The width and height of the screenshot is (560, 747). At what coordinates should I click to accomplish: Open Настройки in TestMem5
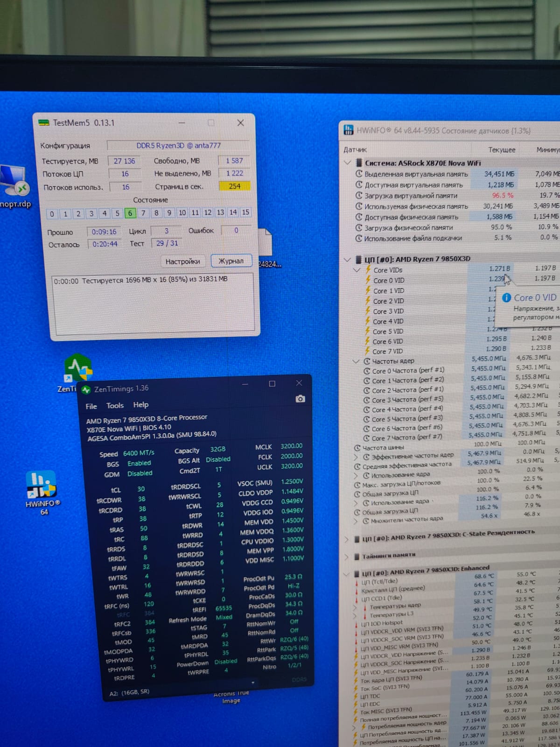tap(182, 261)
